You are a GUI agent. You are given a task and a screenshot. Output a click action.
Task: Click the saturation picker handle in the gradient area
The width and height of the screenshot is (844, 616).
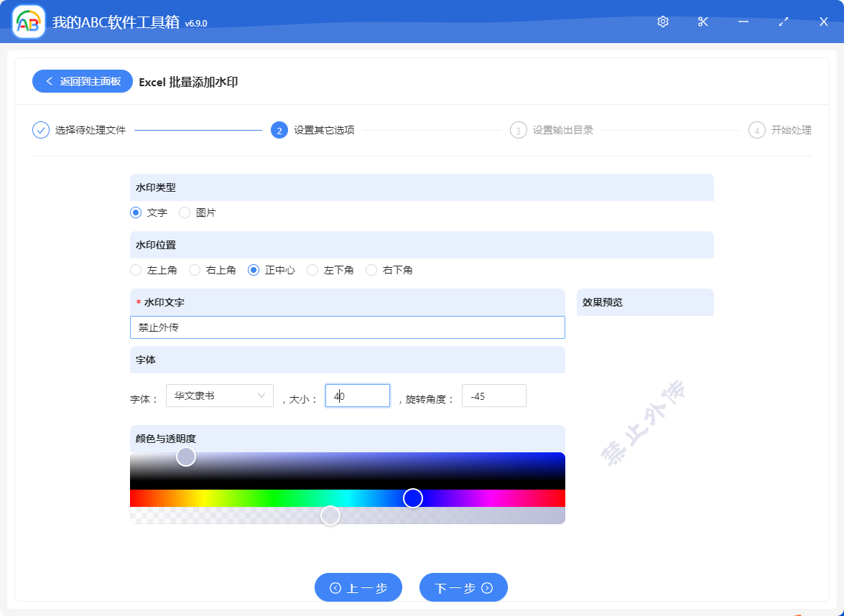(186, 456)
